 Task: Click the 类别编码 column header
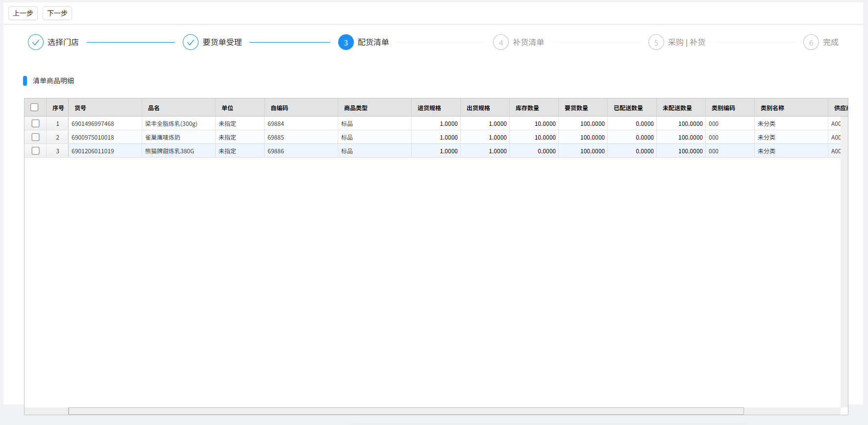(730, 108)
